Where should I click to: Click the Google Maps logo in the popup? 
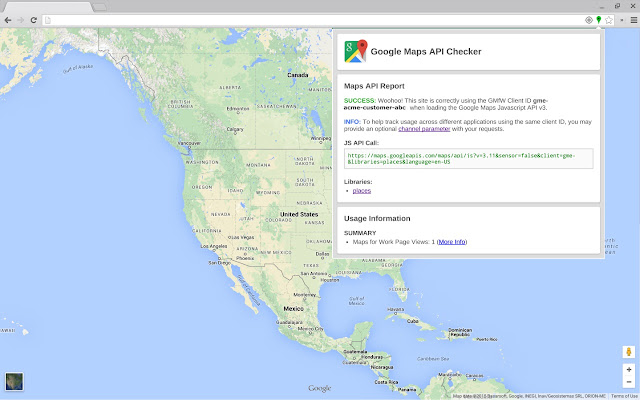[x=356, y=51]
